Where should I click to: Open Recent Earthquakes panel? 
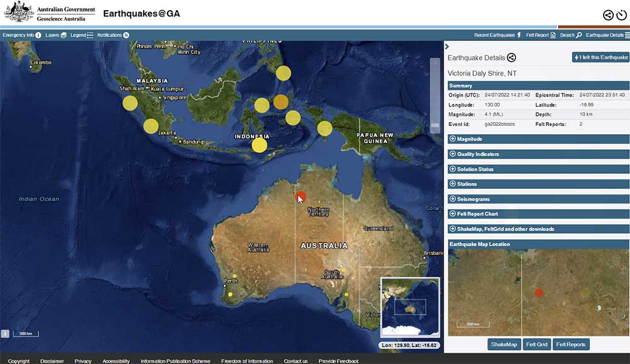point(498,35)
